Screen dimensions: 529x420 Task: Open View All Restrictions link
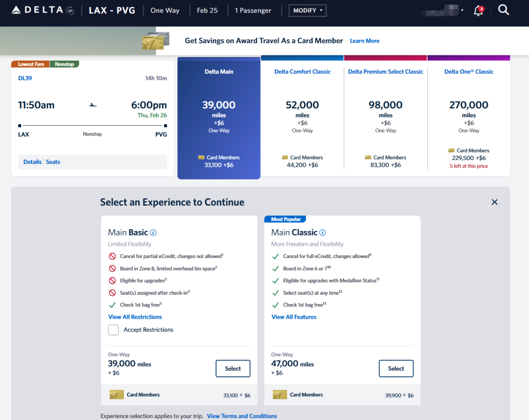pos(135,317)
